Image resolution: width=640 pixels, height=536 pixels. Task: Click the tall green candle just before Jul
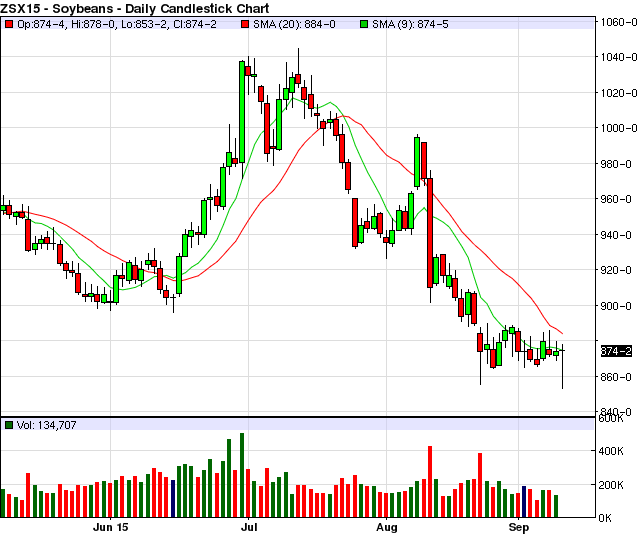point(242,112)
